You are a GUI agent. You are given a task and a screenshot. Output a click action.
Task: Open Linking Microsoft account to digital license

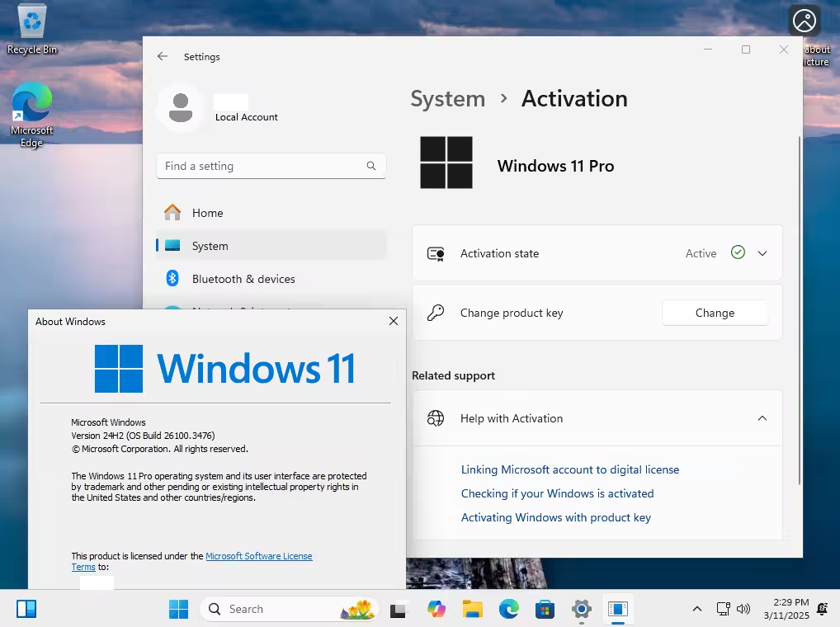pyautogui.click(x=570, y=469)
